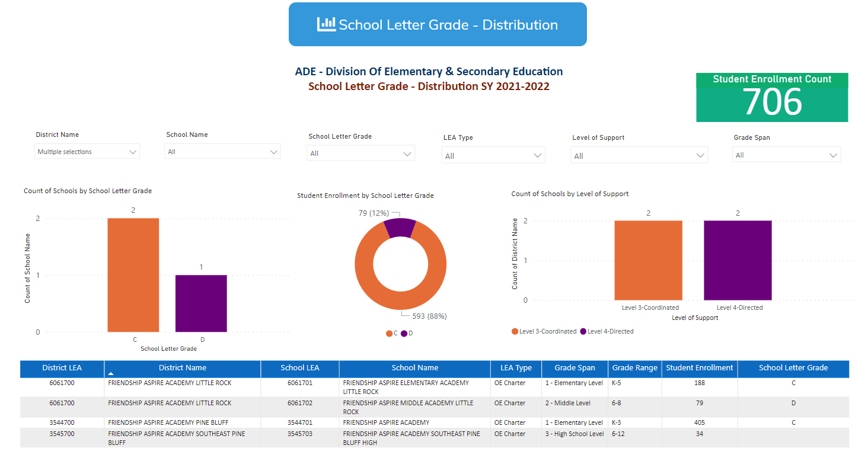Select the purple D bar in the grade chart

click(x=202, y=302)
